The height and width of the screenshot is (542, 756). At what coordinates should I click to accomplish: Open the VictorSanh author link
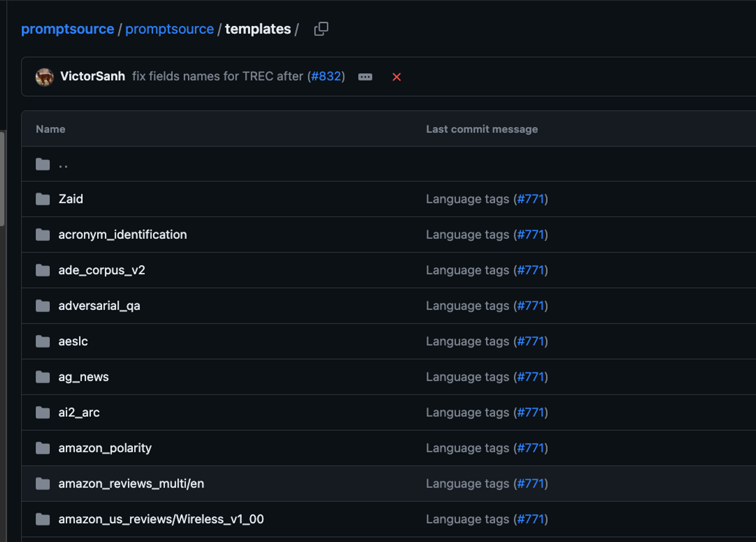93,76
